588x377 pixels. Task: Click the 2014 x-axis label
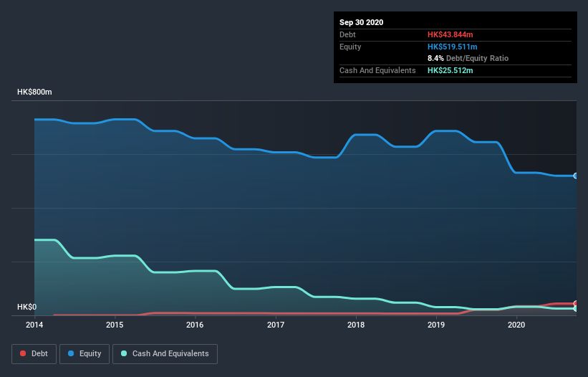(x=34, y=325)
